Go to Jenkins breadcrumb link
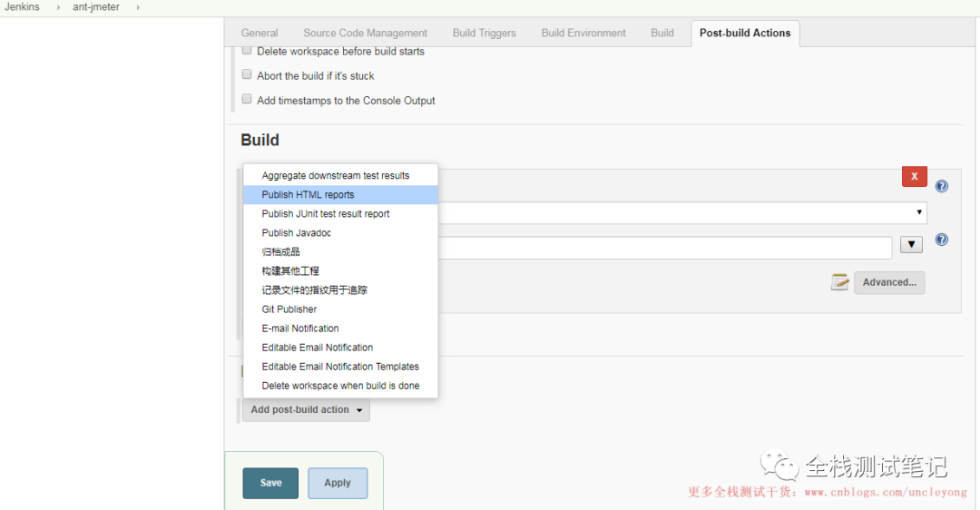 coord(22,7)
